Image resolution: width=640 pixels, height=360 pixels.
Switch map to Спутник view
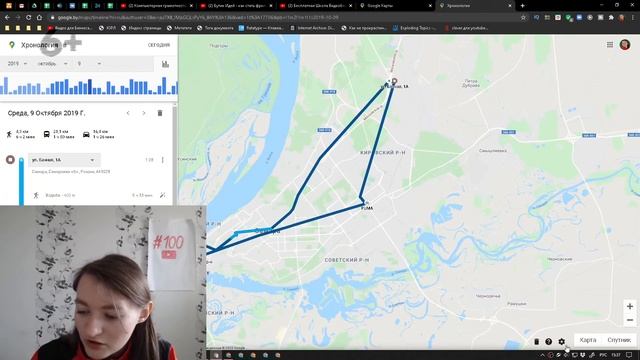pos(619,340)
